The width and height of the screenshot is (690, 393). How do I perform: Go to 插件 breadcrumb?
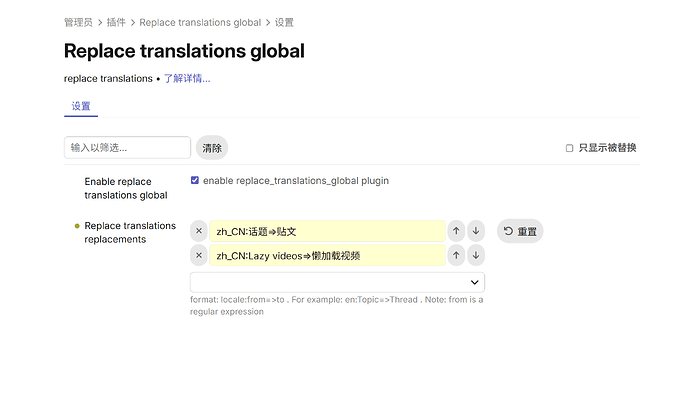(116, 22)
